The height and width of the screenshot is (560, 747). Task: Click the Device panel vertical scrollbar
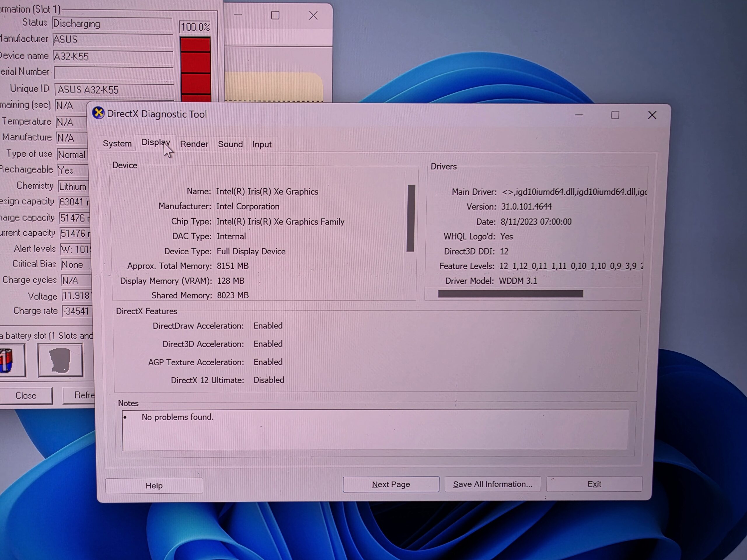pos(411,218)
